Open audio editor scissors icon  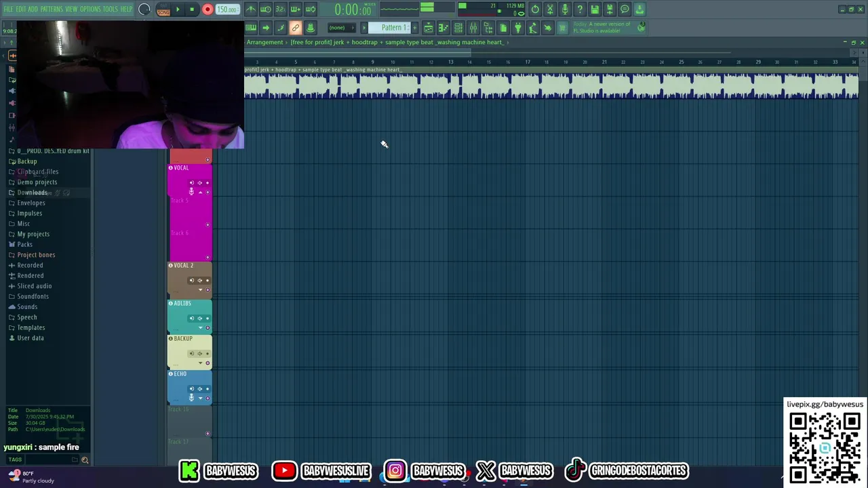click(x=550, y=9)
